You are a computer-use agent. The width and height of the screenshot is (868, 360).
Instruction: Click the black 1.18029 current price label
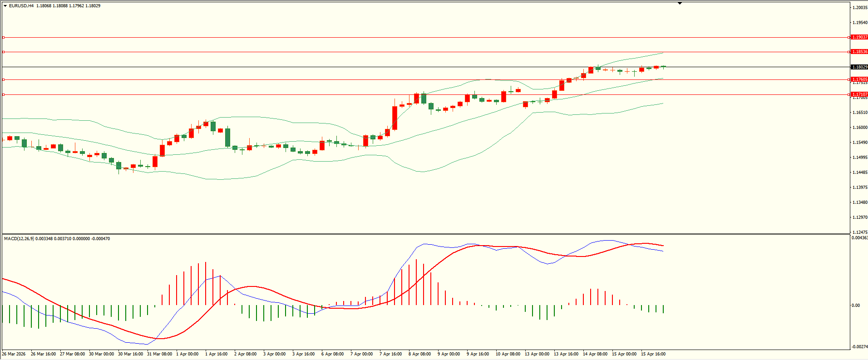(859, 67)
